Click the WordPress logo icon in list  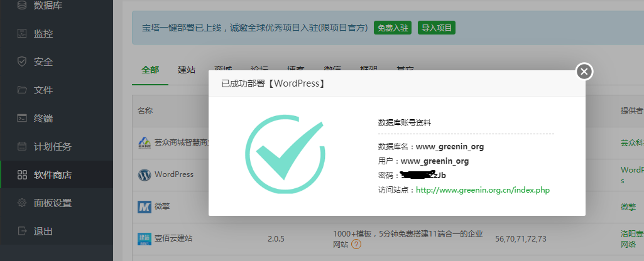144,175
